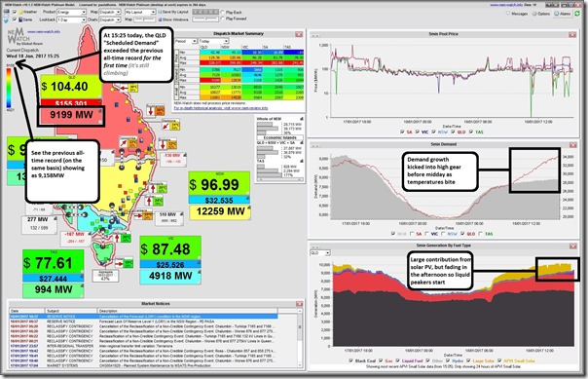Image resolution: width=588 pixels, height=379 pixels.
Task: Open the QLD region dropdown in Fuel Type panel
Action: point(320,253)
